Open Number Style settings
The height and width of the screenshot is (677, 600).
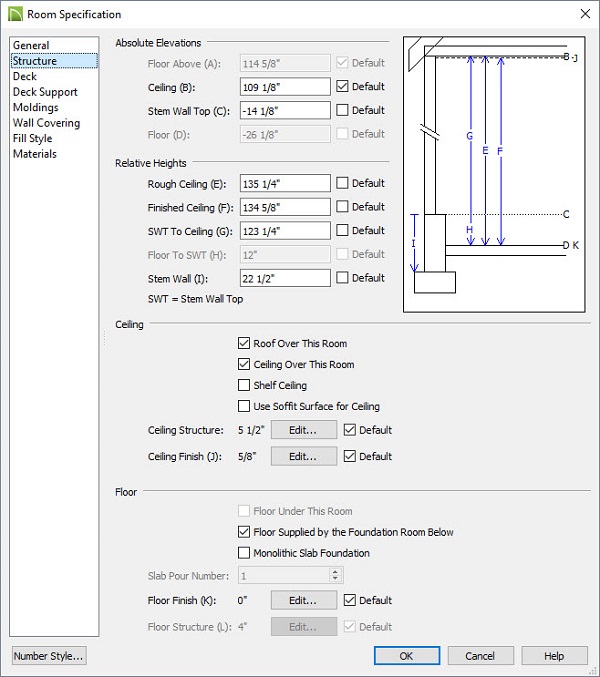tap(49, 656)
